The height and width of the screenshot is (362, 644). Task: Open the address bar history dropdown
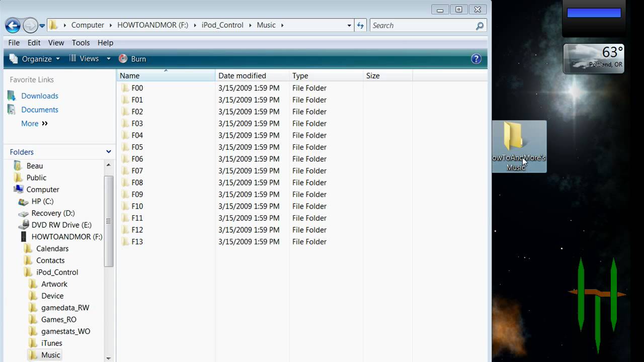pos(349,25)
